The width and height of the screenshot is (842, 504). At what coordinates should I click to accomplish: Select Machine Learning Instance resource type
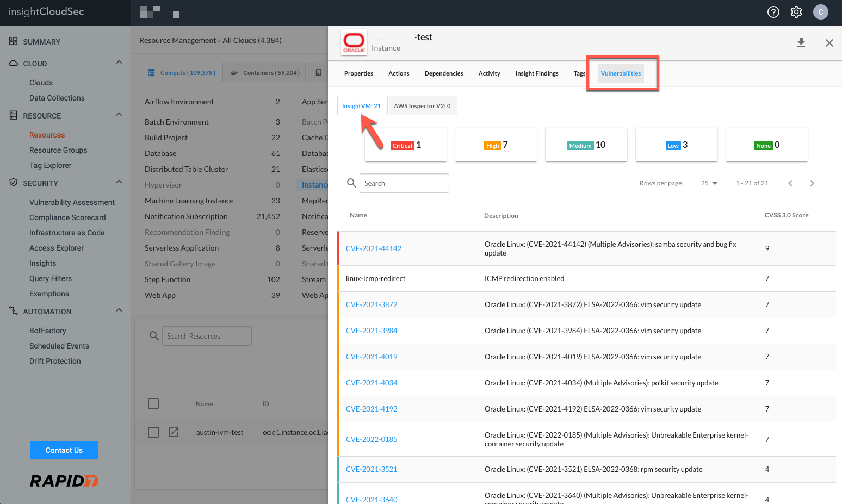click(189, 201)
